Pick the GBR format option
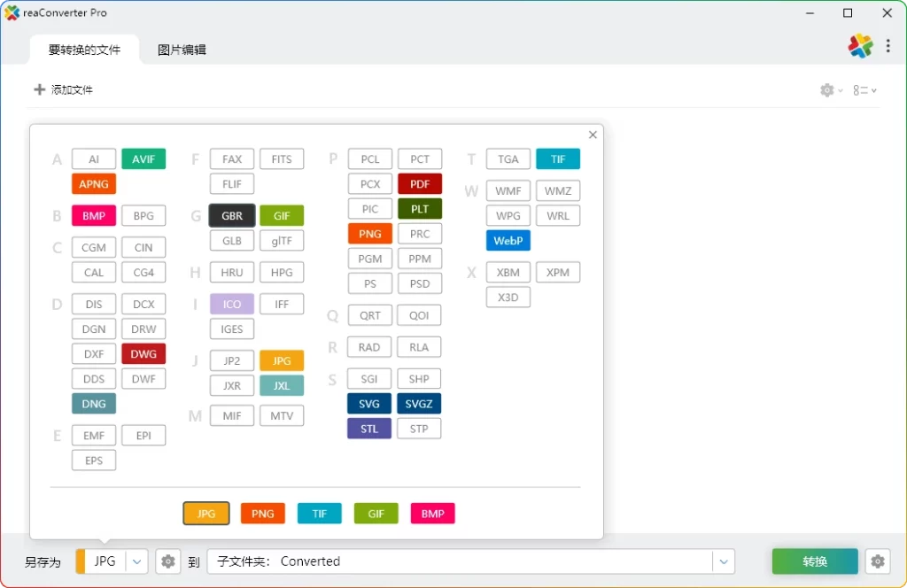The height and width of the screenshot is (588, 907). [x=231, y=215]
